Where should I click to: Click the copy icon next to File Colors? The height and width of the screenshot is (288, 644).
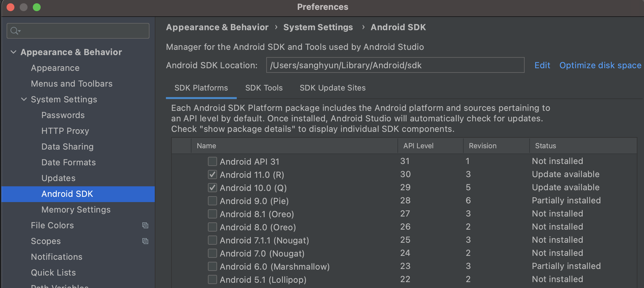(x=145, y=225)
